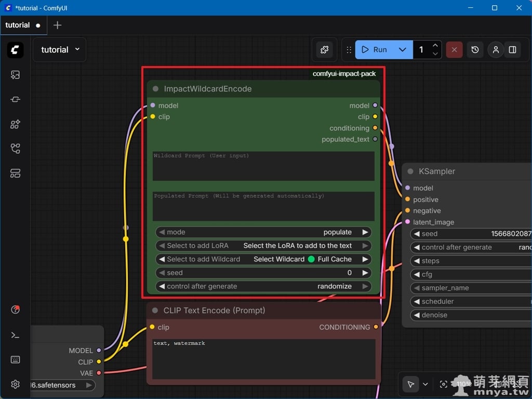Open settings with the gear icon
This screenshot has height=399, width=532.
pyautogui.click(x=15, y=384)
